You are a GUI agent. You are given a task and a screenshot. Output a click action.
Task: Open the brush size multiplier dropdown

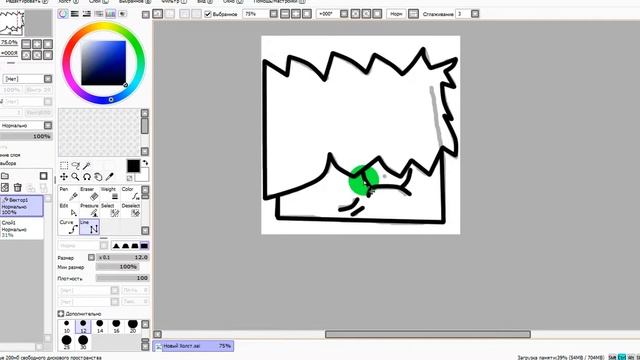click(x=91, y=257)
